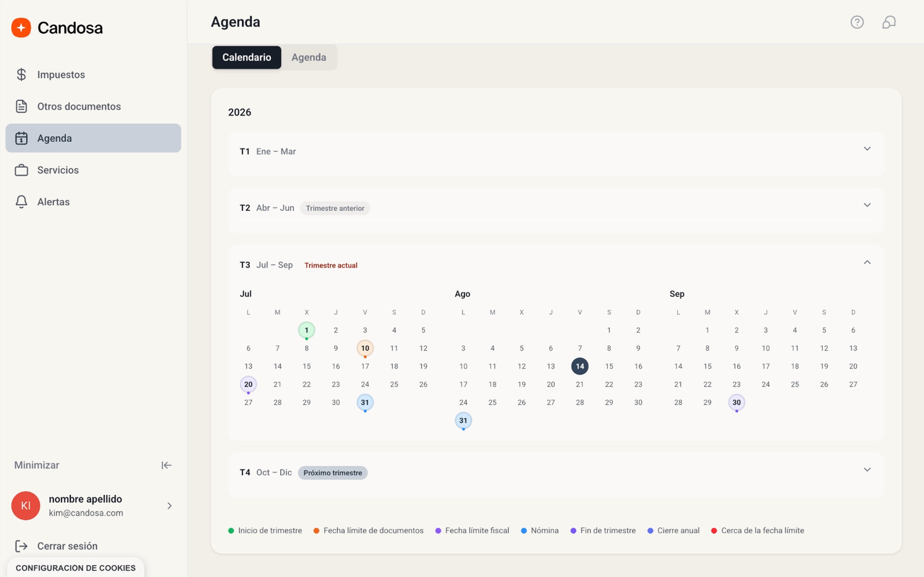Click the Trimestre actual label

coord(331,265)
